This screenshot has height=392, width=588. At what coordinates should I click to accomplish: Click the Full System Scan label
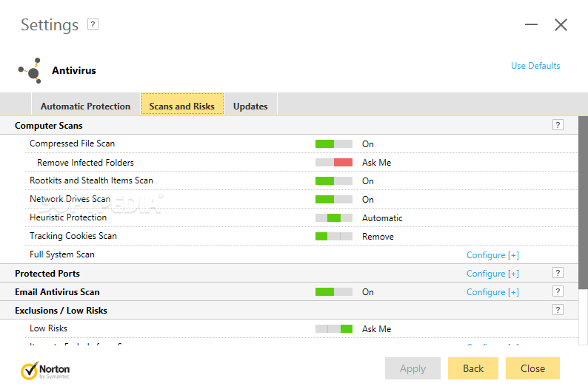click(62, 254)
